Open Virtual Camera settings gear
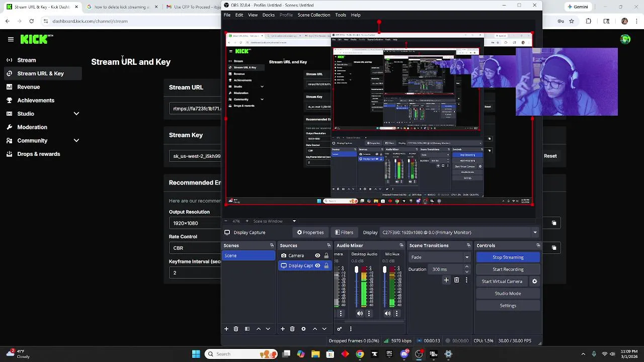This screenshot has height=362, width=644. [535, 282]
